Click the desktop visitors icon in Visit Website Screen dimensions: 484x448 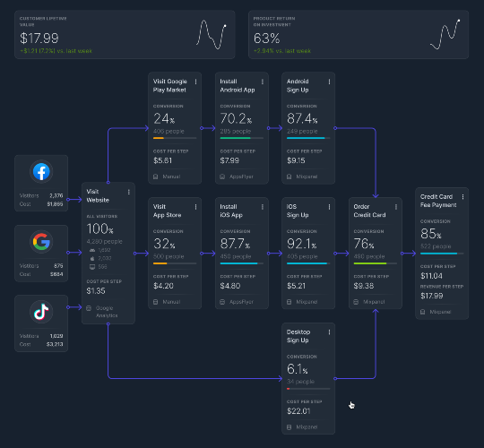[x=92, y=267]
